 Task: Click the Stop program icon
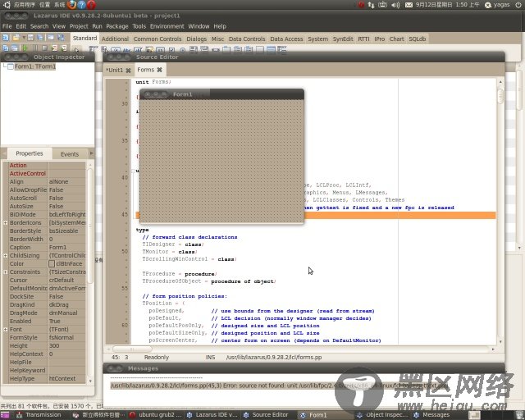click(x=44, y=48)
